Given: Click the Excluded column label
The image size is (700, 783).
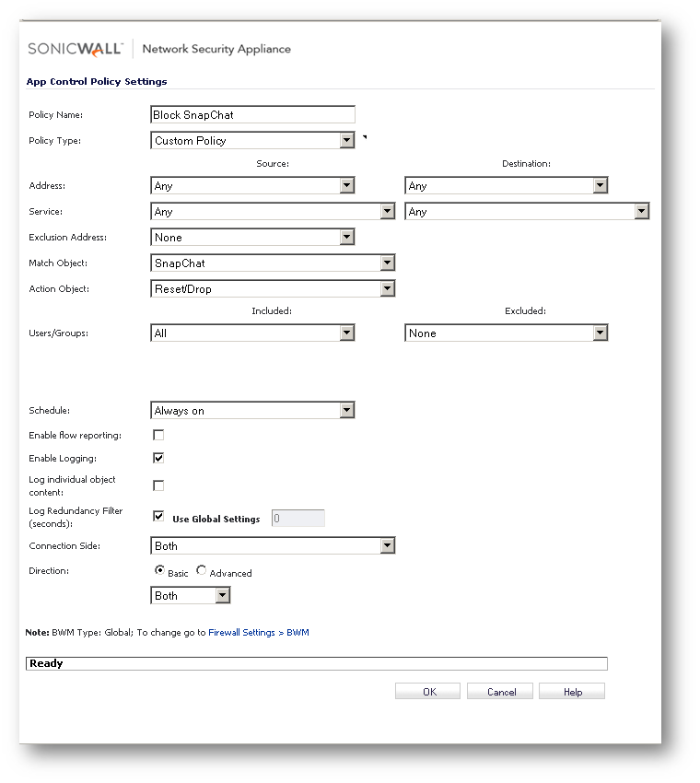Looking at the screenshot, I should pyautogui.click(x=525, y=310).
